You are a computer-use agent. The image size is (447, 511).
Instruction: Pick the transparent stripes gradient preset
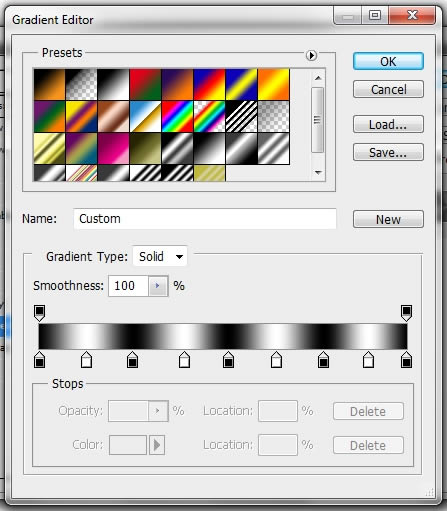pos(241,117)
